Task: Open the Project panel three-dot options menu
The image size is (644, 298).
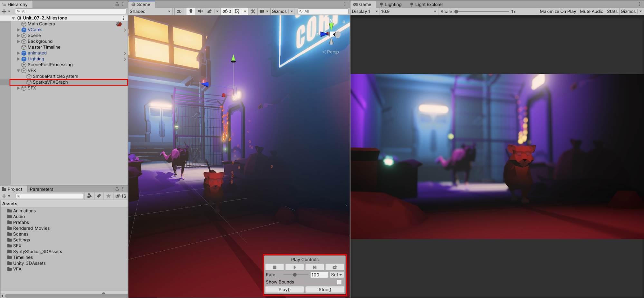Action: click(x=123, y=189)
